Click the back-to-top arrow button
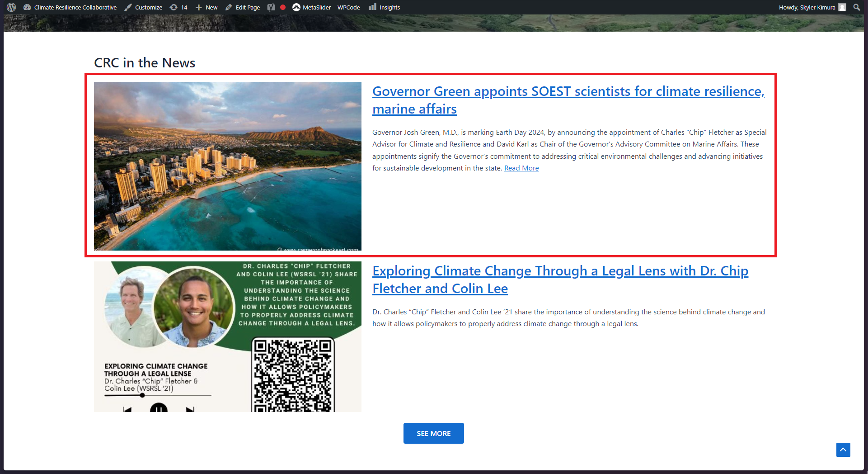Screen dimensions: 868x474 [x=843, y=450]
